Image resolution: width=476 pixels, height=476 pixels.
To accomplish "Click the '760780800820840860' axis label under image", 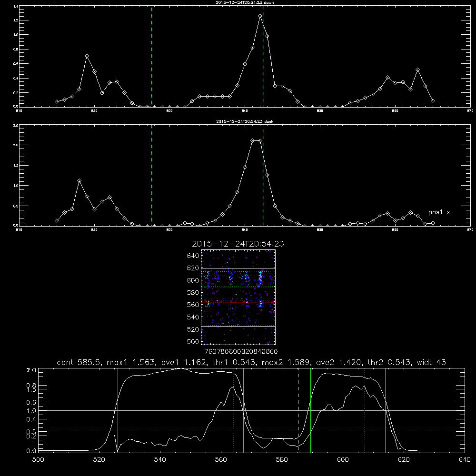I will (241, 351).
